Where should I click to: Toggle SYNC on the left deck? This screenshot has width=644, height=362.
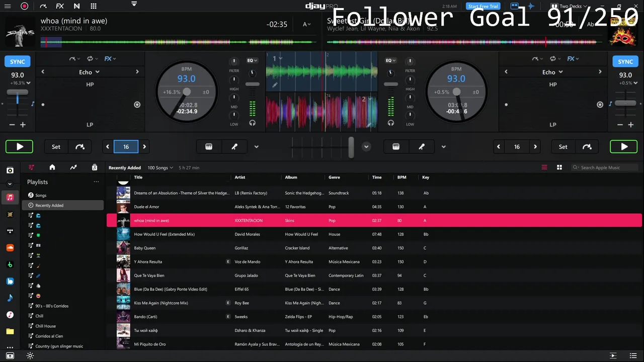(x=17, y=62)
